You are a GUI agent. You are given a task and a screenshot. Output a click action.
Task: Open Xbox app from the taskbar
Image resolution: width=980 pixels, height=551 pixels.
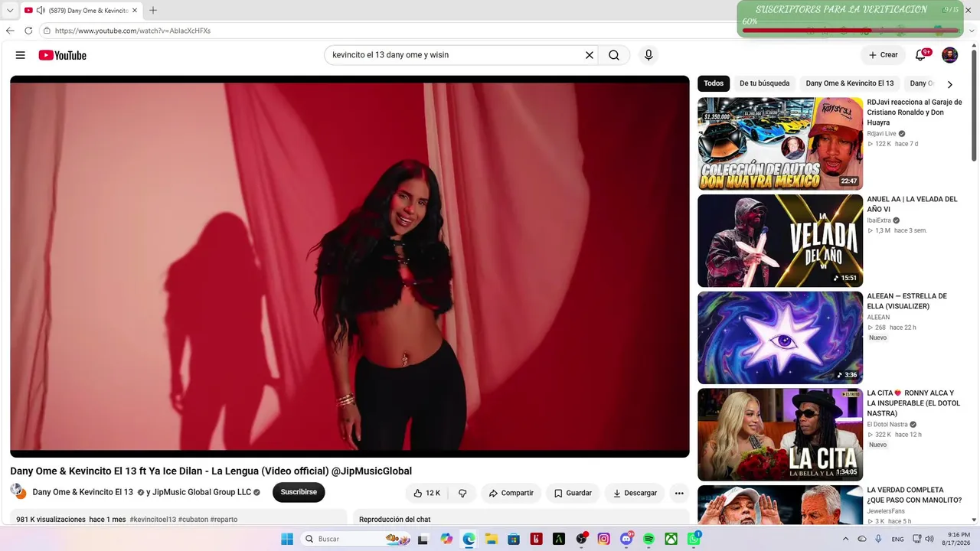[671, 539]
